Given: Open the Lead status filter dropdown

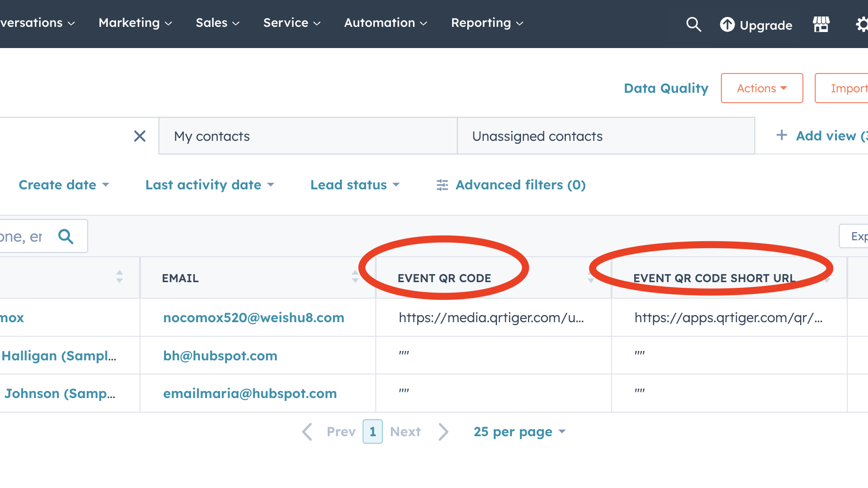Looking at the screenshot, I should pos(355,185).
